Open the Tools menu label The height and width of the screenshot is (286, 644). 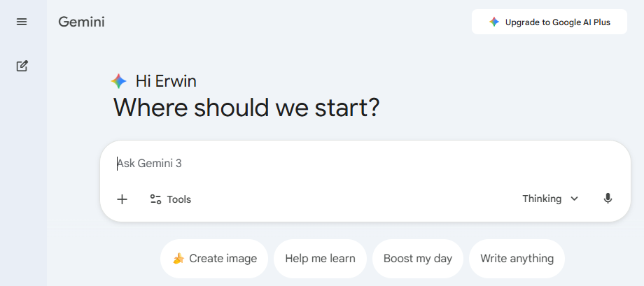tap(179, 199)
